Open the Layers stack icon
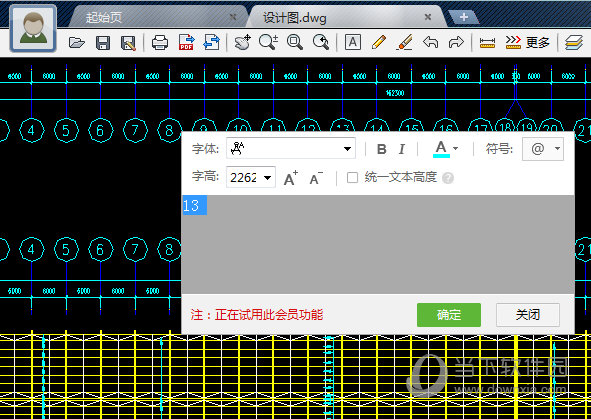This screenshot has width=591, height=419. coord(574,43)
